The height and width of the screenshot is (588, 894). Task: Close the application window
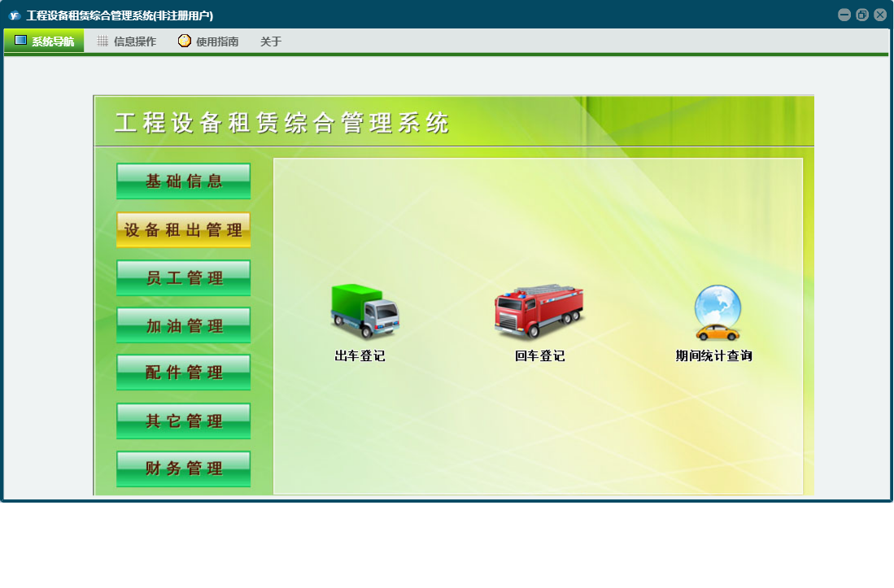tap(880, 15)
